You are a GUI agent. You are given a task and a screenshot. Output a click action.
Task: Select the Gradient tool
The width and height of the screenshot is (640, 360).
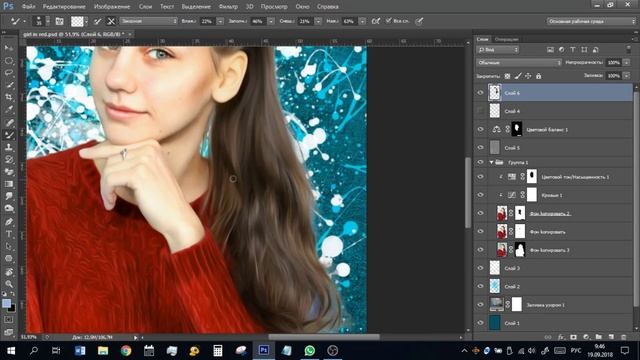9,184
